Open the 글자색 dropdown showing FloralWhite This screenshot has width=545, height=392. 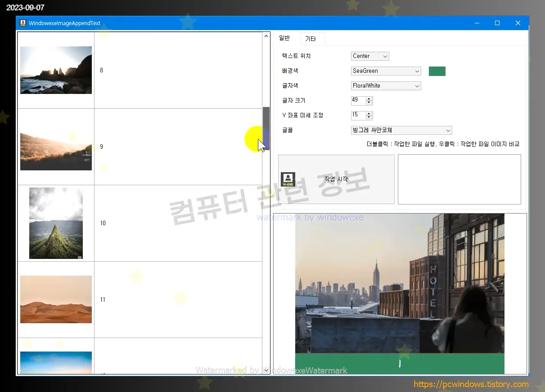click(x=386, y=86)
